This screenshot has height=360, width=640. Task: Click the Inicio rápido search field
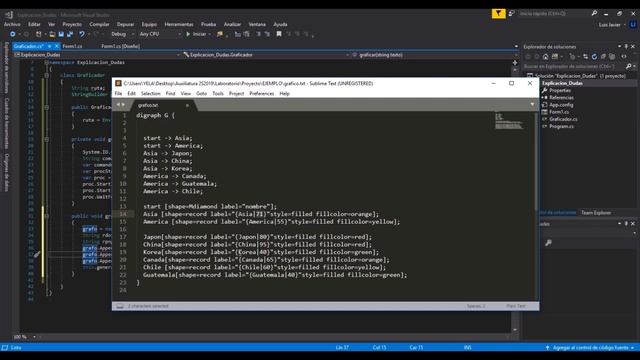pos(555,13)
